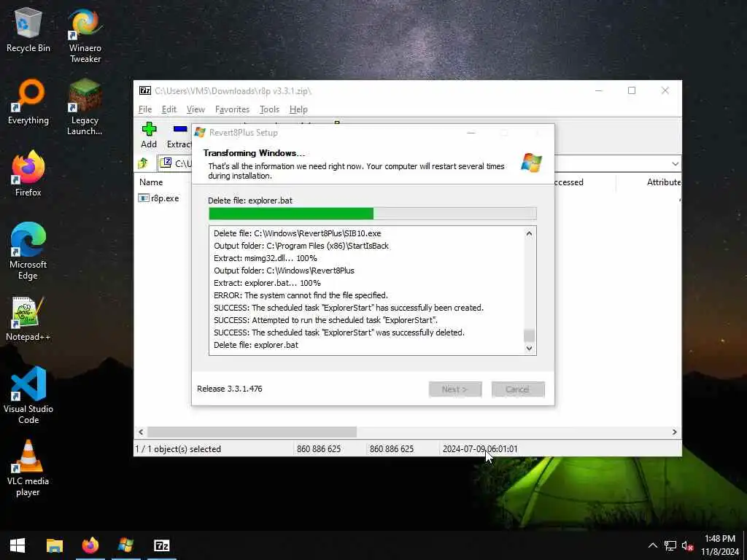The width and height of the screenshot is (747, 560).
Task: Click the log scroll up arrow
Action: (x=529, y=233)
